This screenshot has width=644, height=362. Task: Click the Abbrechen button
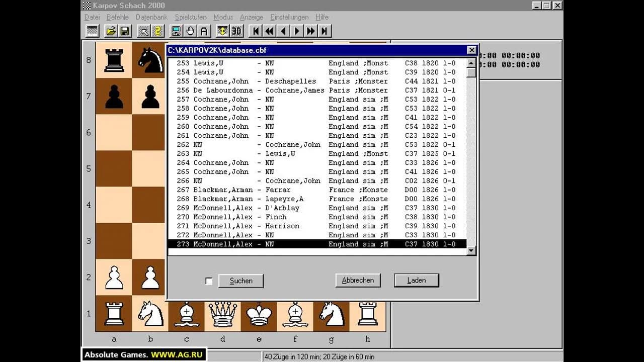[358, 280]
